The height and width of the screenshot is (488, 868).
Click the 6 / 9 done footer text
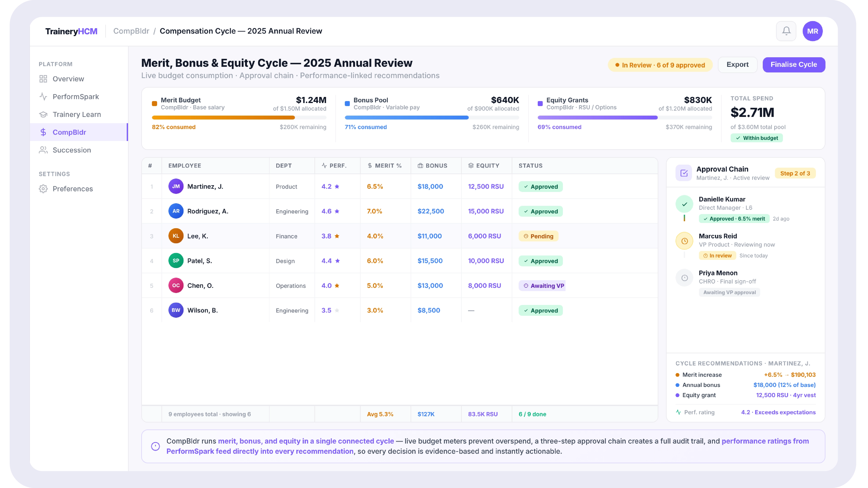(x=532, y=414)
